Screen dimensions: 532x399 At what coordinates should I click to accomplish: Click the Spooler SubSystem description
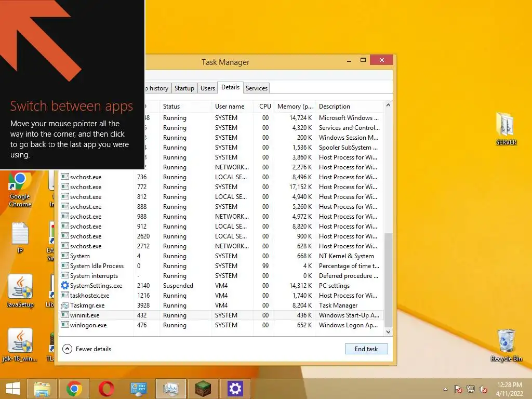[x=348, y=147]
